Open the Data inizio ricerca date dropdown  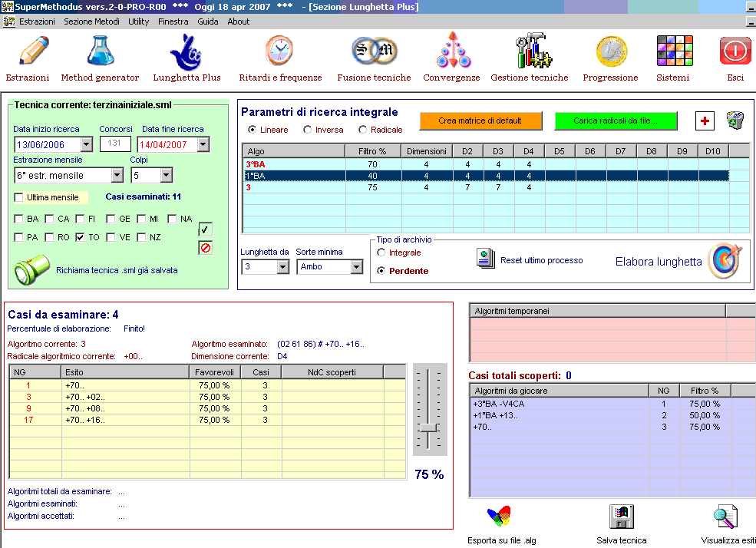pyautogui.click(x=87, y=144)
